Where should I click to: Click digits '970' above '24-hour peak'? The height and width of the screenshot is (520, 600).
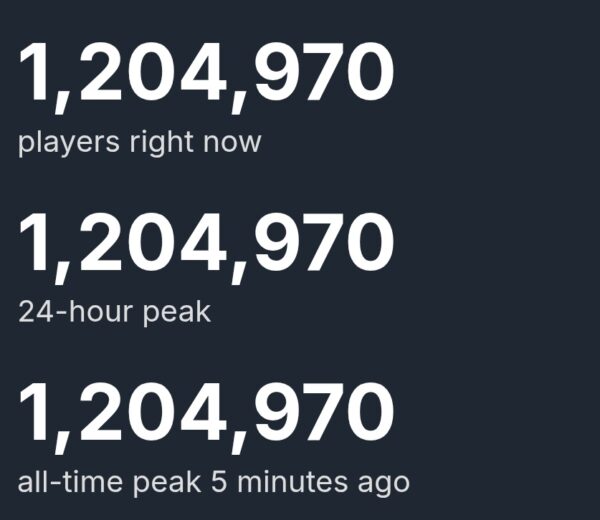click(323, 242)
